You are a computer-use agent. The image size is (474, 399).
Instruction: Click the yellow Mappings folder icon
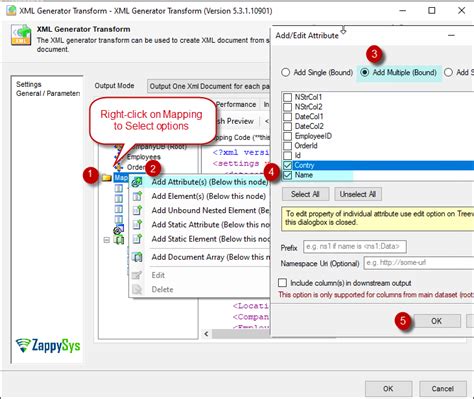coord(107,177)
